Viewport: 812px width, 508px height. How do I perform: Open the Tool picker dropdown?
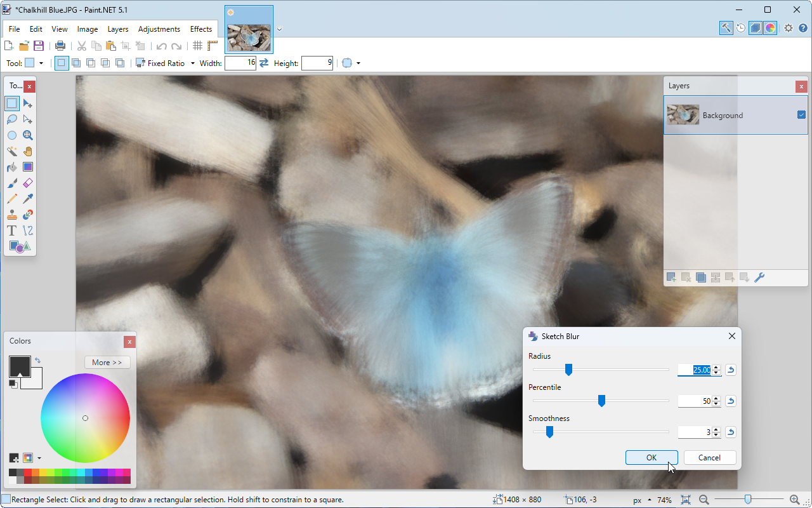pyautogui.click(x=41, y=62)
